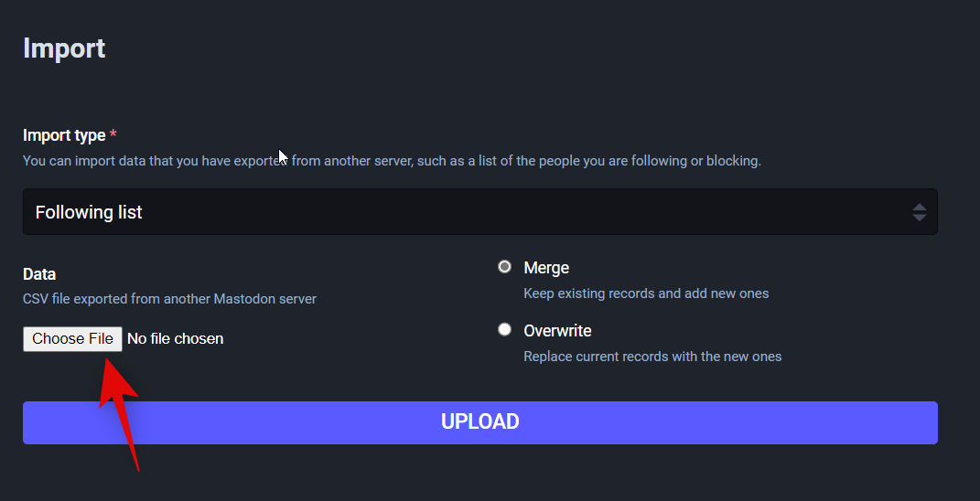Select the Merge radio button

504,267
